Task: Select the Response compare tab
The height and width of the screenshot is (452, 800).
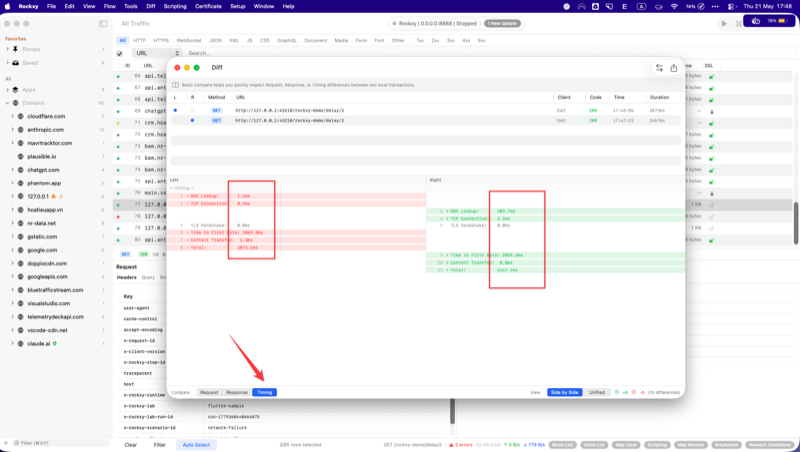Action: (237, 392)
